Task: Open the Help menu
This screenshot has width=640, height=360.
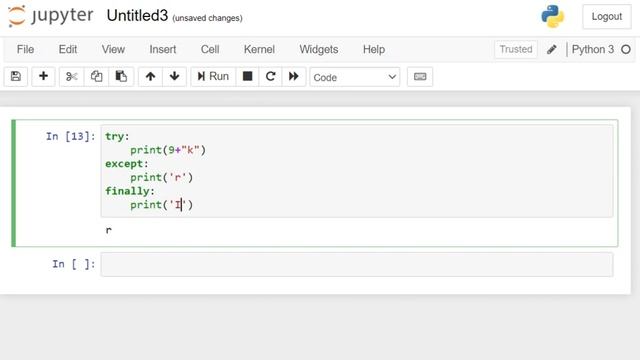Action: point(374,49)
